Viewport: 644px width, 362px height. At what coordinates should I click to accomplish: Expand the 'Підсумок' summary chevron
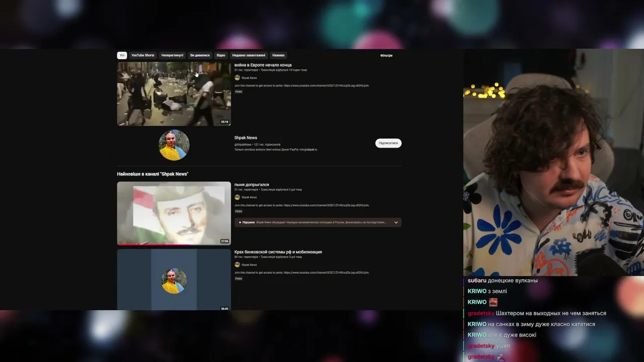396,222
